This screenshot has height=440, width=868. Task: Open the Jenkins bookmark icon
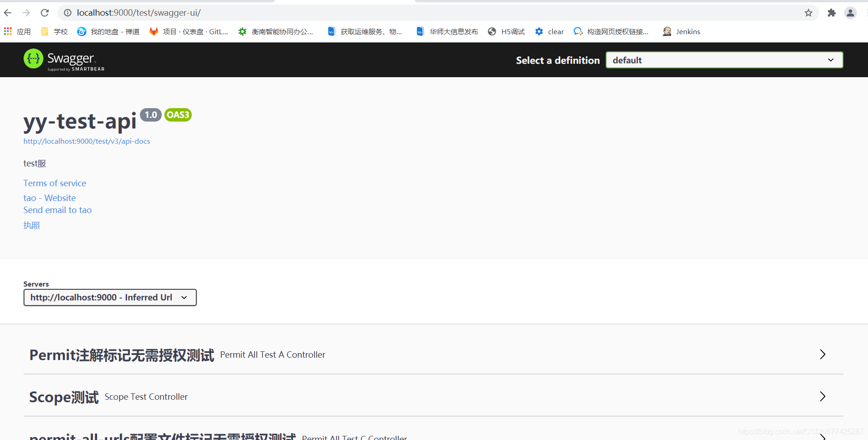pyautogui.click(x=668, y=31)
